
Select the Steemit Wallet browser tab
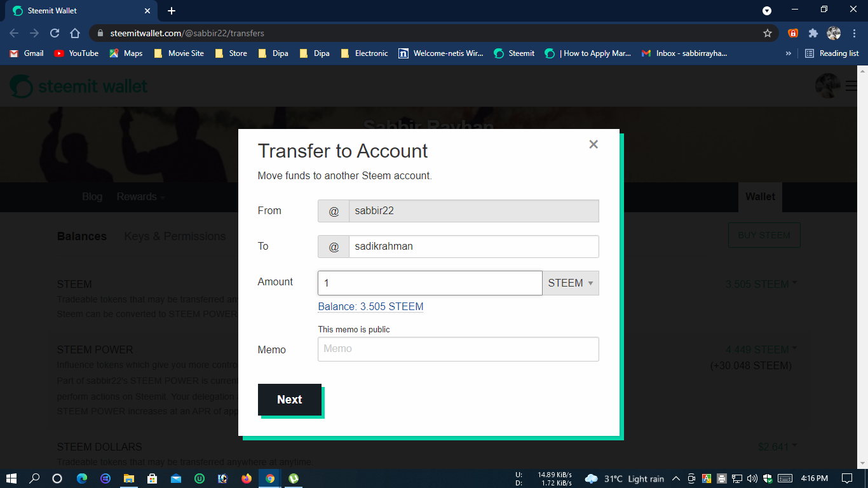pos(81,11)
